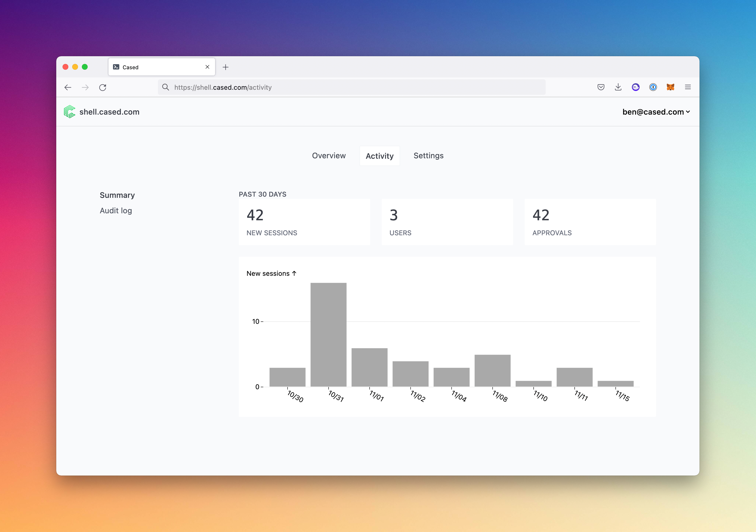756x532 pixels.
Task: Click the shell.cased.com site title
Action: point(109,112)
